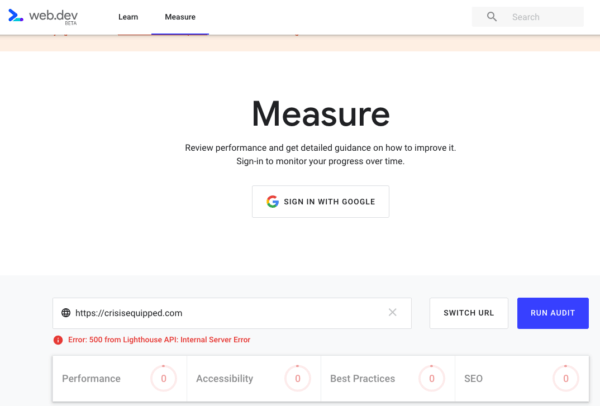Screen dimensions: 600x406
Task: Click the web.dev logo
Action: [43, 16]
